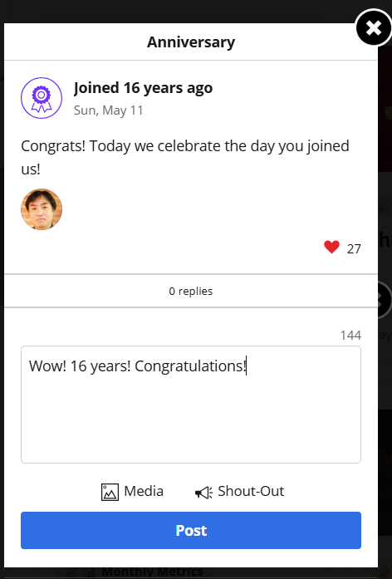Open the 0 replies section
Viewport: 392px width, 579px height.
(191, 291)
